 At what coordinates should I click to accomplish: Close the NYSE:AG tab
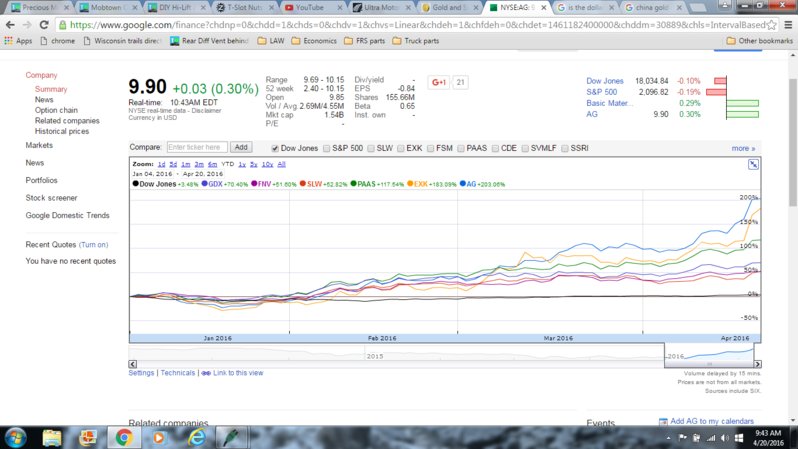(544, 8)
